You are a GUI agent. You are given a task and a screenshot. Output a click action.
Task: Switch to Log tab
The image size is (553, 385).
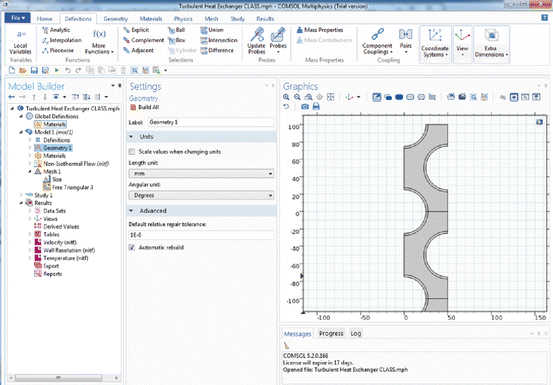point(356,334)
